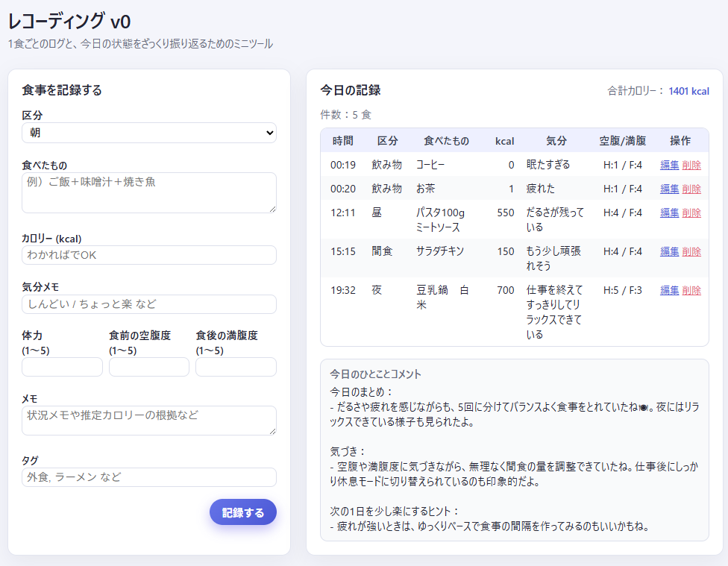Click the 操作 column header
728x566 pixels.
680,141
